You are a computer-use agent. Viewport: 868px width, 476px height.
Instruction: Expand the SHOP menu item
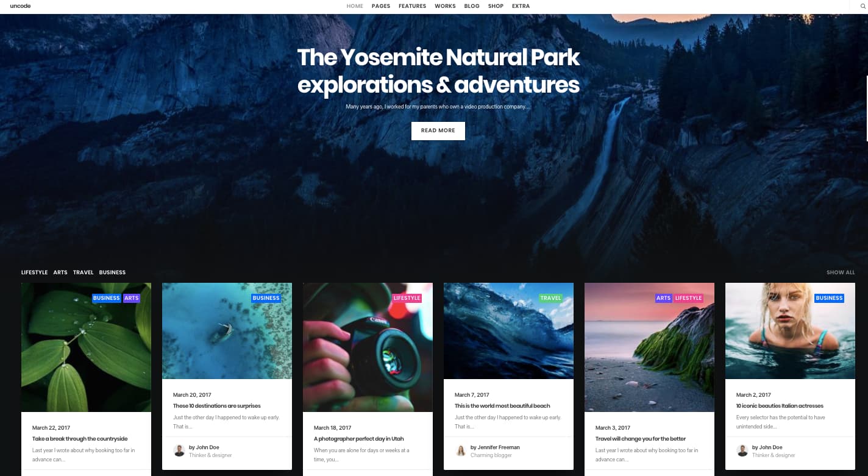[496, 6]
